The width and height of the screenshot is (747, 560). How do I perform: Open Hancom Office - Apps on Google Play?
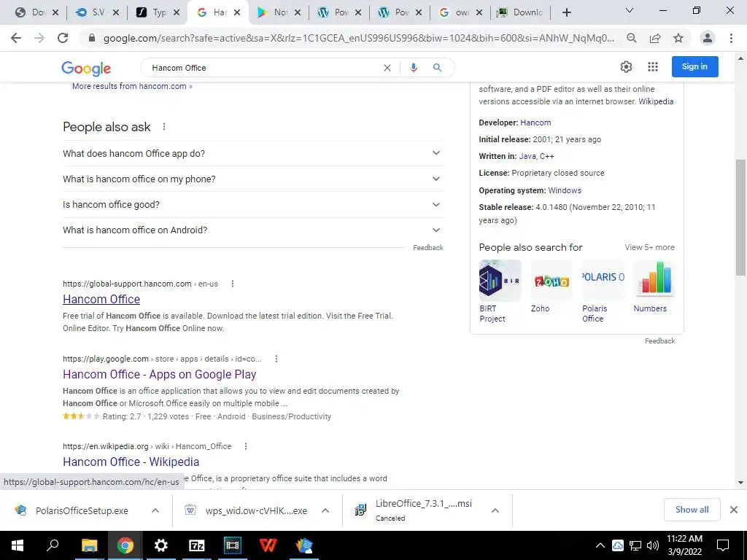click(160, 374)
